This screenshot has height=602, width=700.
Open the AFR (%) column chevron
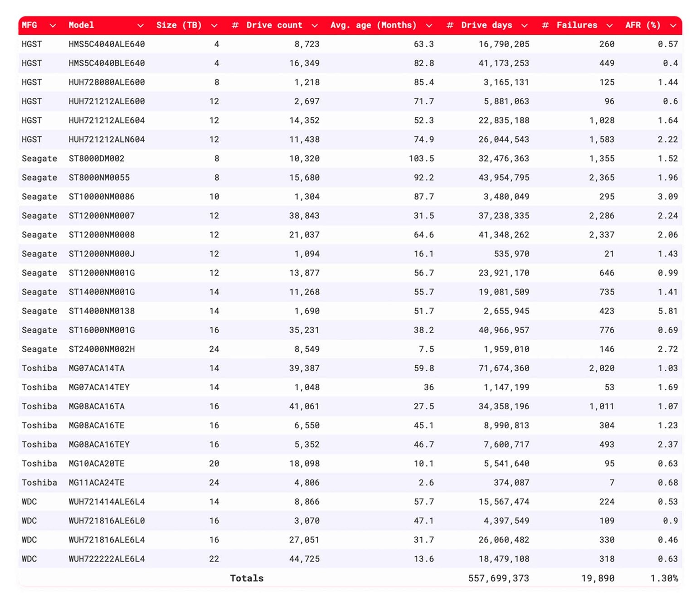(673, 26)
